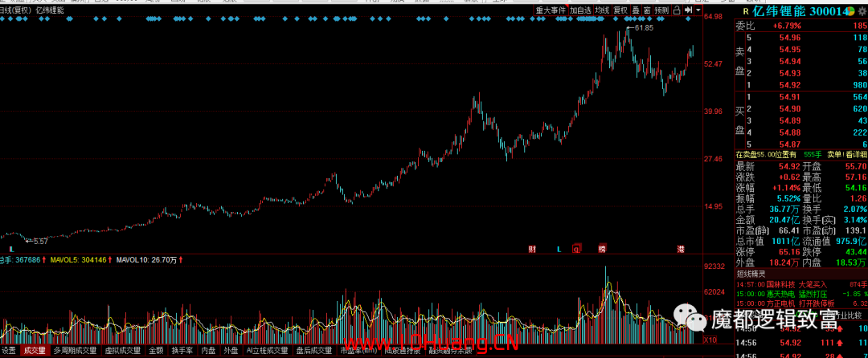Click the R margin-trading marker beside 亿纬锂能
The width and height of the screenshot is (868, 358).
click(746, 11)
